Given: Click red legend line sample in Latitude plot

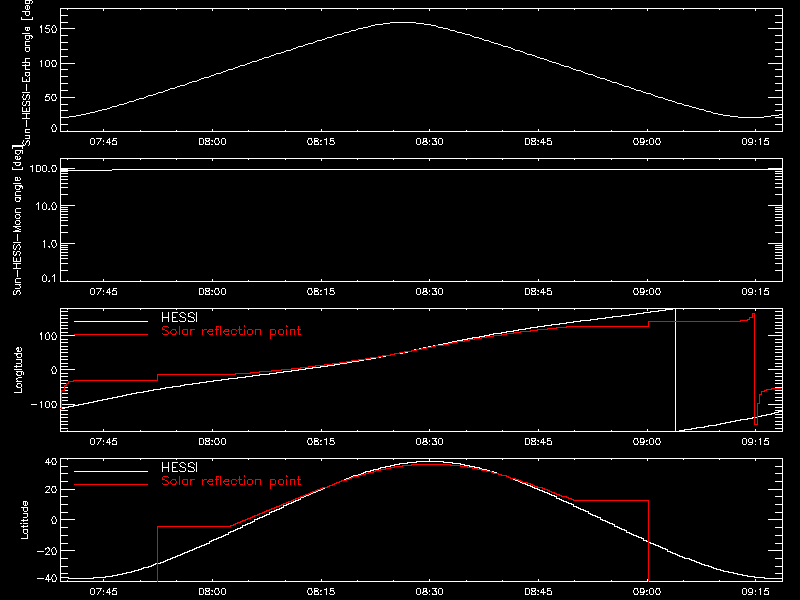Looking at the screenshot, I should 111,485.
